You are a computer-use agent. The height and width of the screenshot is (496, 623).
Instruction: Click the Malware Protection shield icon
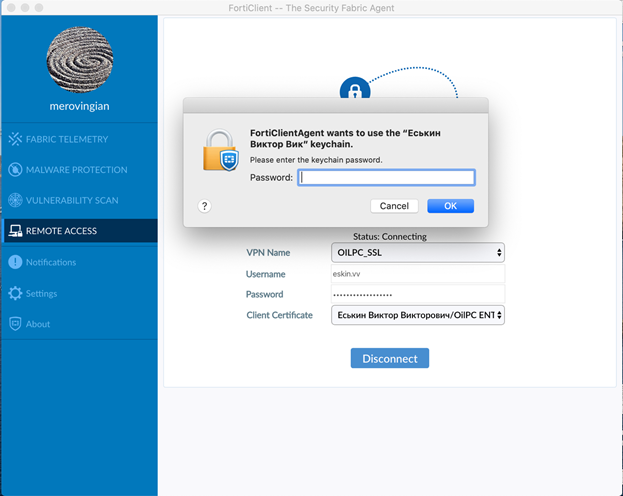click(x=15, y=170)
